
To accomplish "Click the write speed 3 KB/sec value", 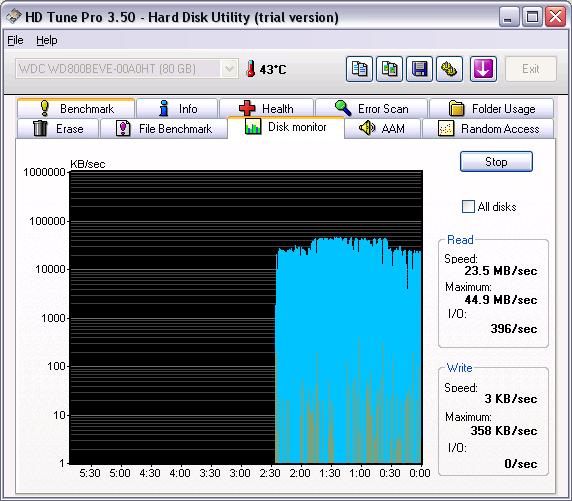I will [511, 398].
